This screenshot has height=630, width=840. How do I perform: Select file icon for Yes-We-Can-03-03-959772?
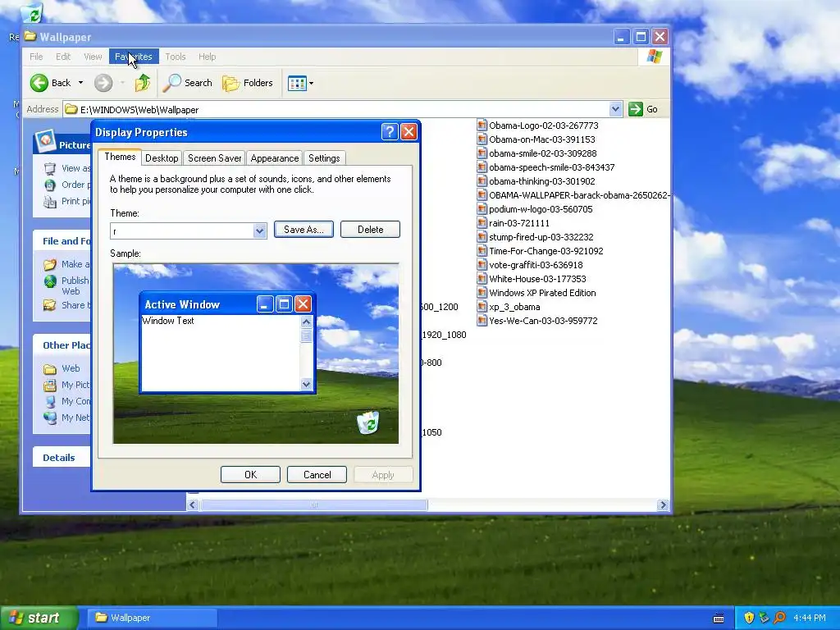(482, 321)
